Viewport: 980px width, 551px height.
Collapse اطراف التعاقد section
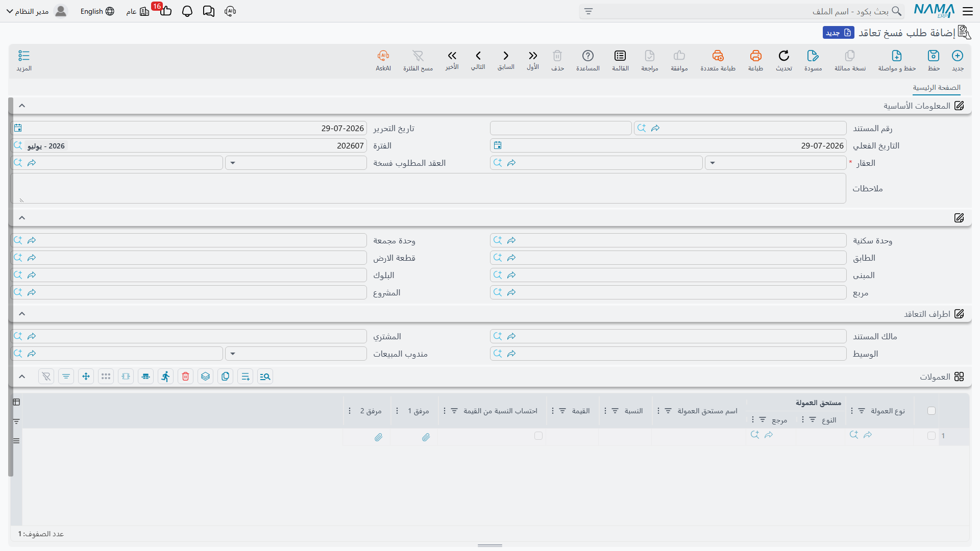click(x=22, y=314)
